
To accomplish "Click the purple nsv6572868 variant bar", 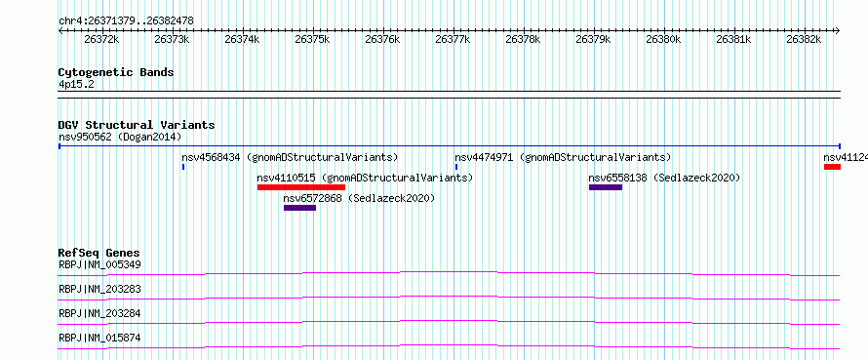I will pyautogui.click(x=300, y=208).
